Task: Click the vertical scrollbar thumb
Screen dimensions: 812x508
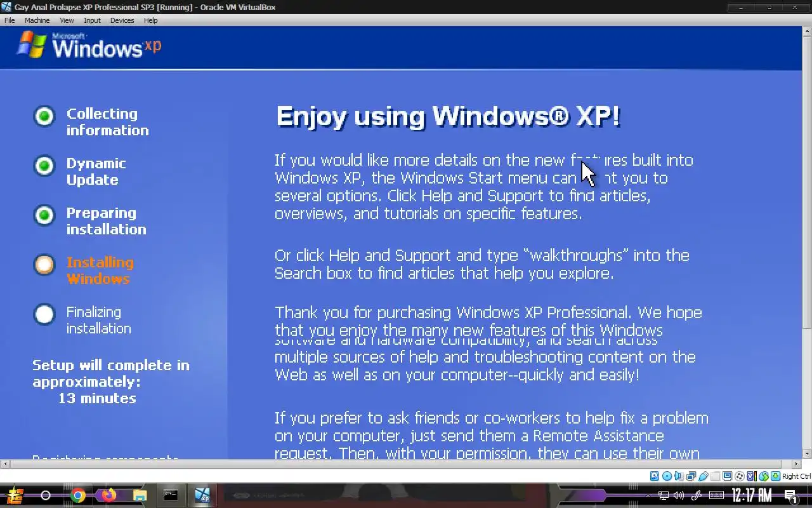Action: point(808,182)
